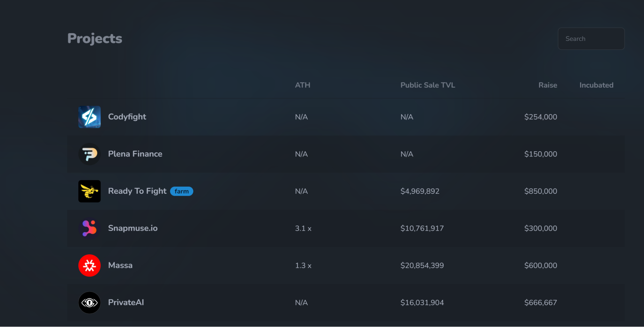The image size is (644, 327).
Task: Click inside the Search field
Action: click(591, 39)
